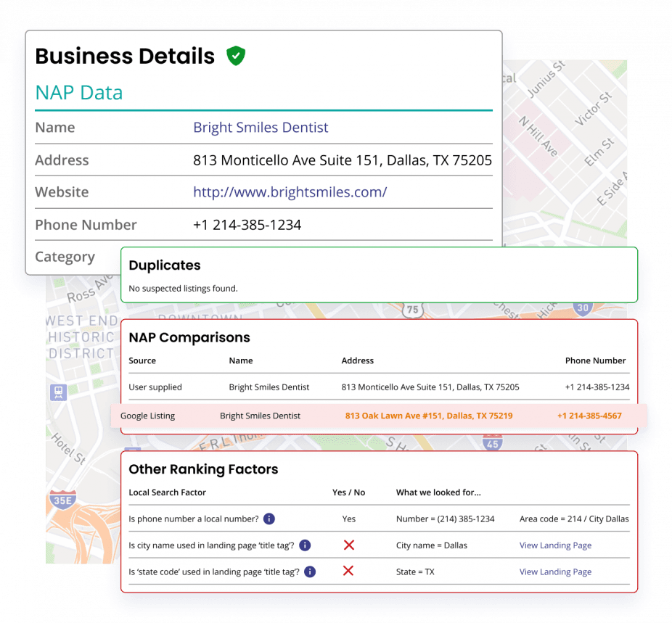
Task: Click the Name label in NAP Data
Action: (55, 128)
